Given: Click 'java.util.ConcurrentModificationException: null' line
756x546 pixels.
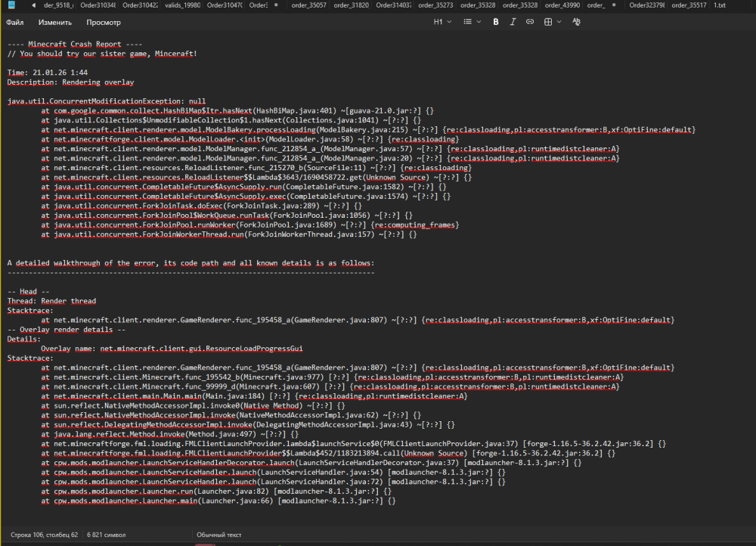Looking at the screenshot, I should [106, 101].
